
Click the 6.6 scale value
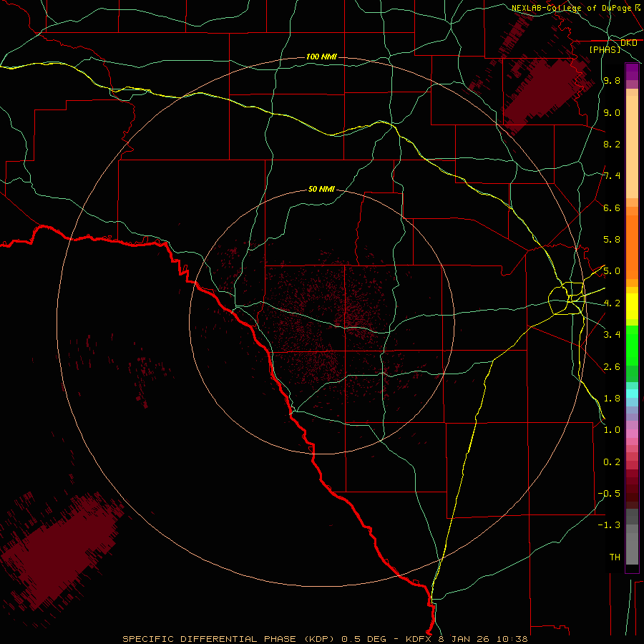click(x=612, y=208)
